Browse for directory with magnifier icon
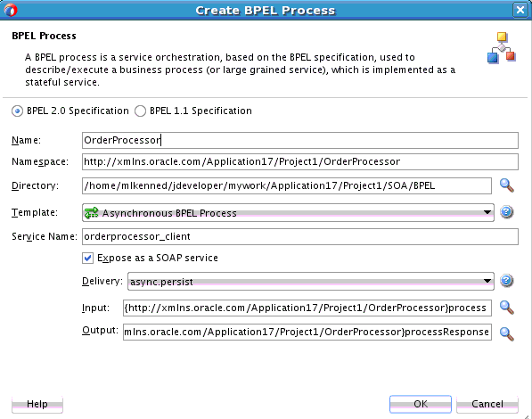532x419 pixels. pos(506,185)
